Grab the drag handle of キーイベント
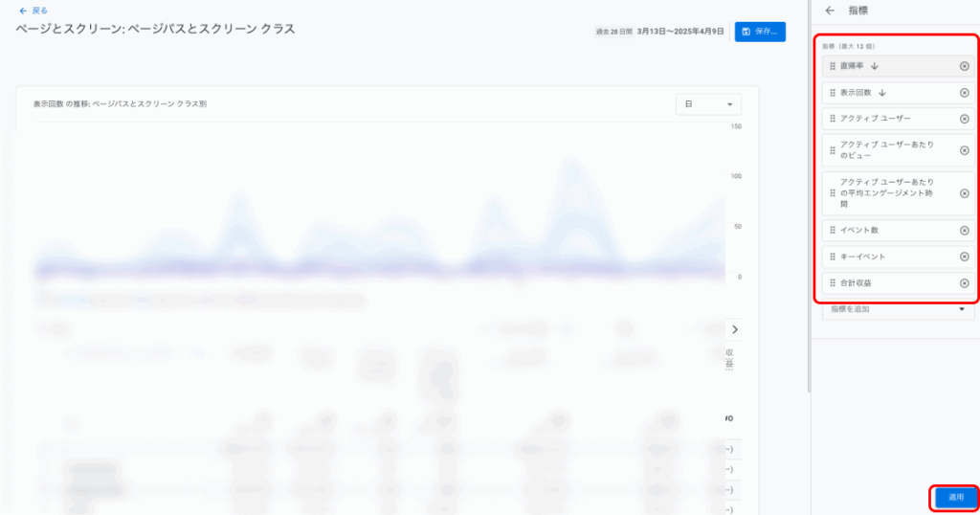Viewport: 980px width, 515px height. point(833,257)
